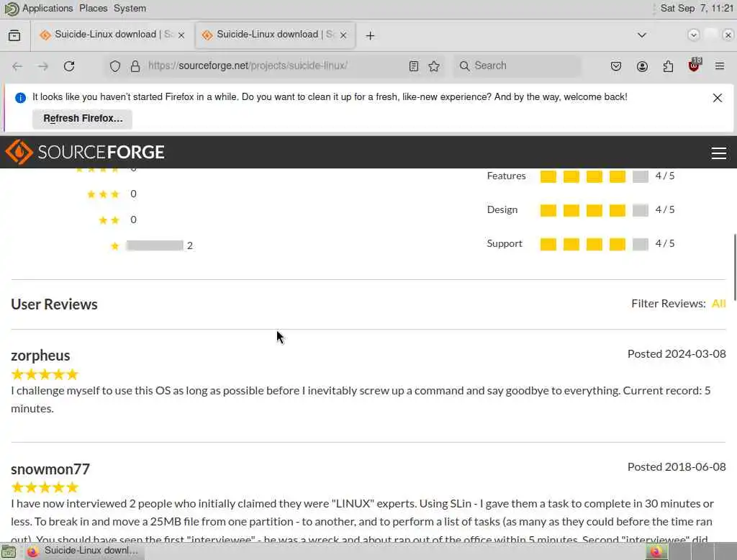Screen dimensions: 737x560
Task: Open Firefox account icon
Action: pyautogui.click(x=642, y=66)
